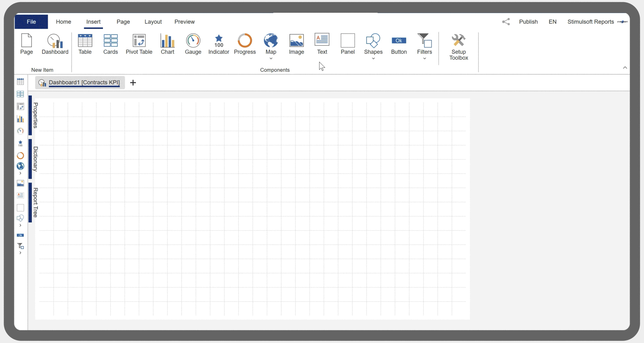Open the Dictionary side panel
The image size is (644, 343).
35,159
